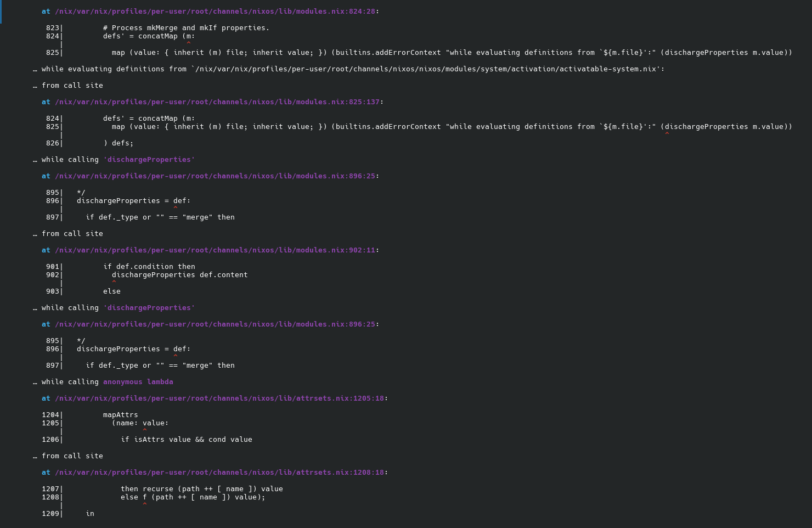Click line number 1209 in the gutter
This screenshot has height=528, width=812.
pyautogui.click(x=50, y=513)
